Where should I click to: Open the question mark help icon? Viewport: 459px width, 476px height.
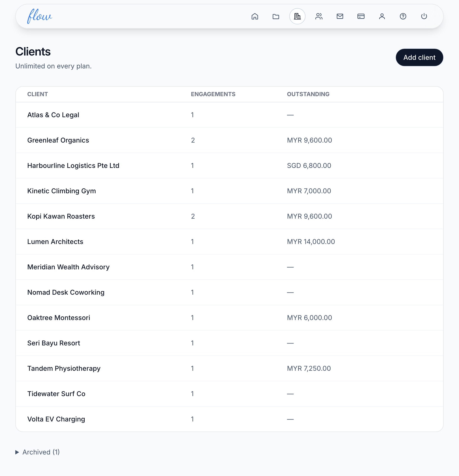(x=403, y=16)
